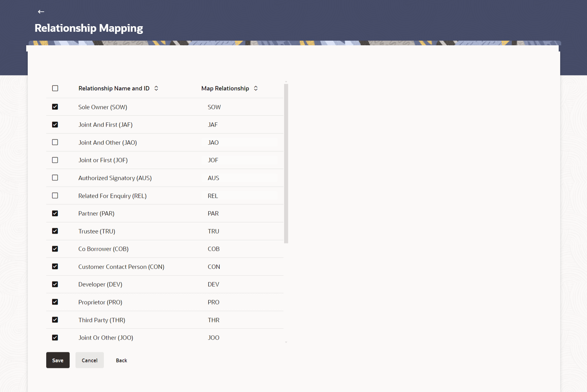Click the back arrow icon in the header

(41, 11)
